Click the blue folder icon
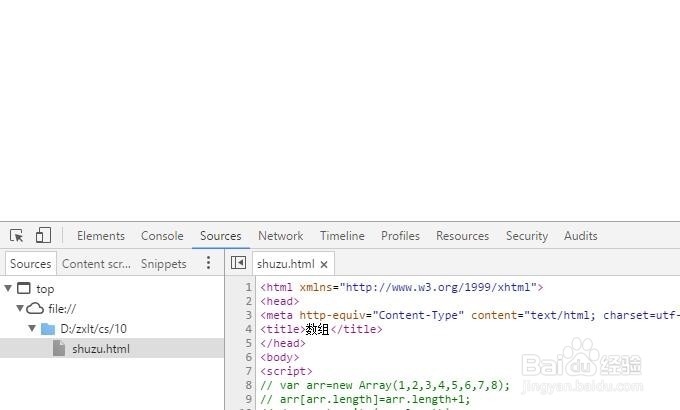Image resolution: width=680 pixels, height=410 pixels. pyautogui.click(x=48, y=329)
